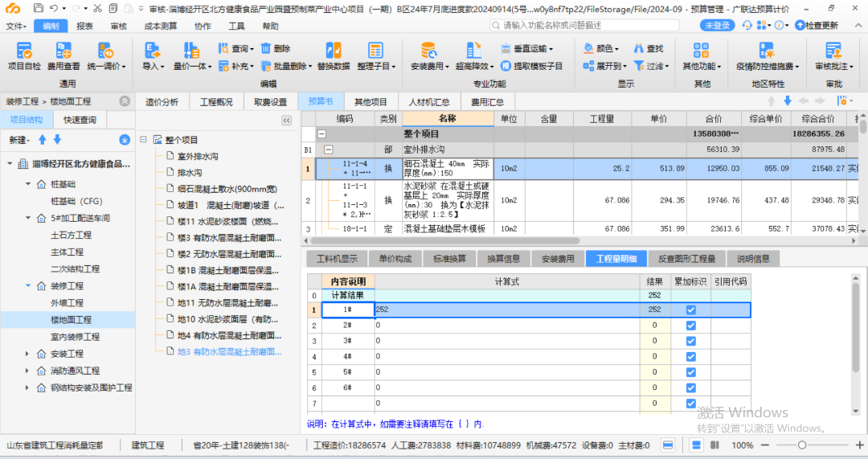Collapse the 桩基础 tree node
This screenshot has height=459, width=868.
pos(27,184)
